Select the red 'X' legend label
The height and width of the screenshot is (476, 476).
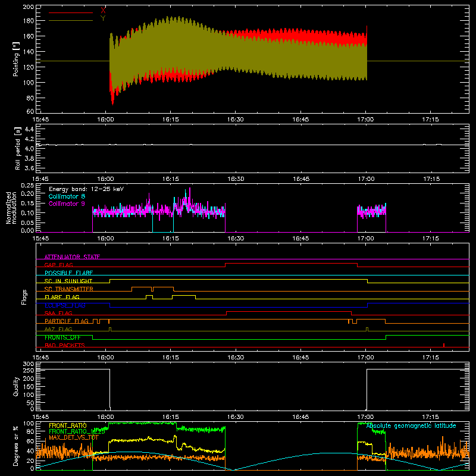pyautogui.click(x=103, y=11)
